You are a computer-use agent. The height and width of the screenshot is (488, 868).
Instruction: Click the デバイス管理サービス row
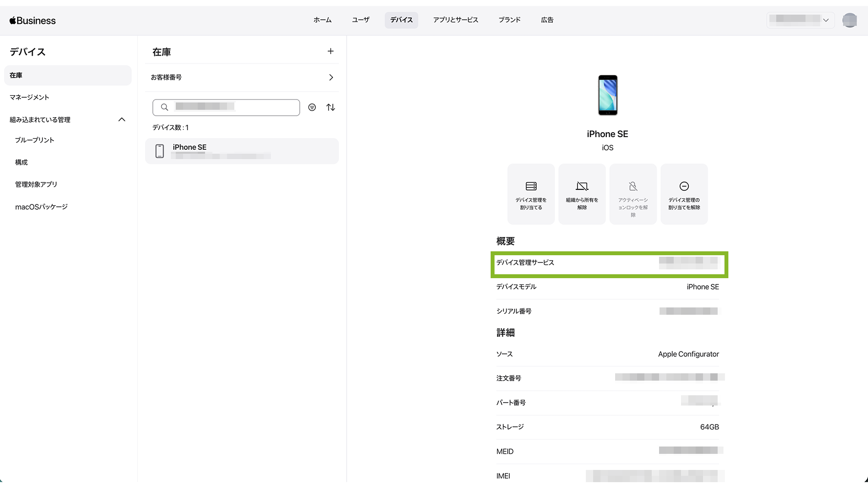coord(609,264)
